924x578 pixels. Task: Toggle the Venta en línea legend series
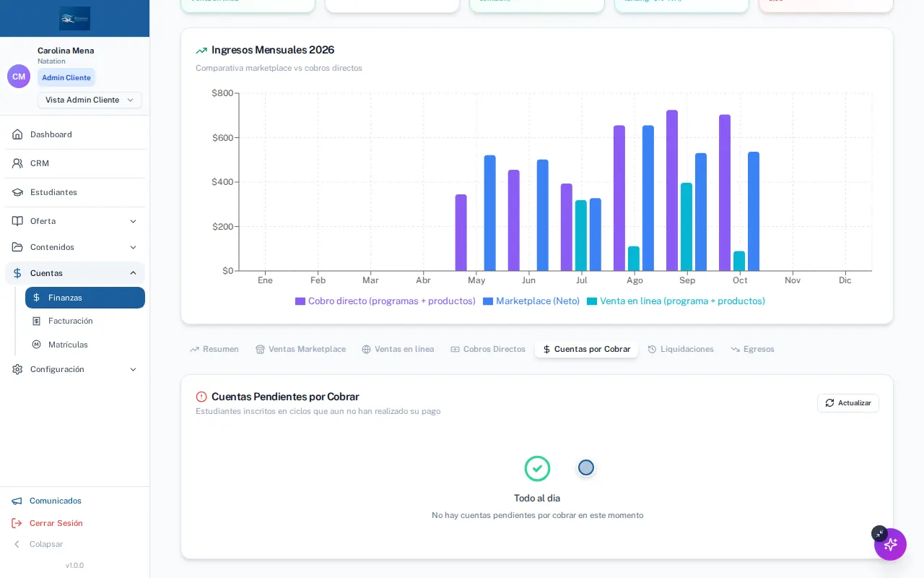coord(676,301)
